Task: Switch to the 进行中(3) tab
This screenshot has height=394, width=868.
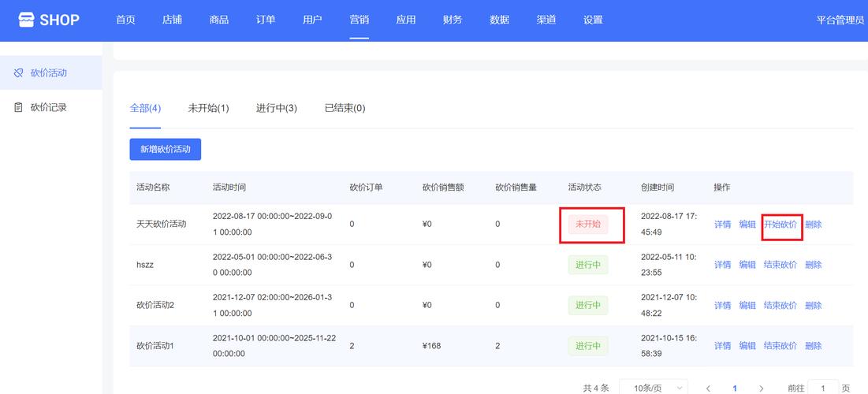Action: click(277, 108)
